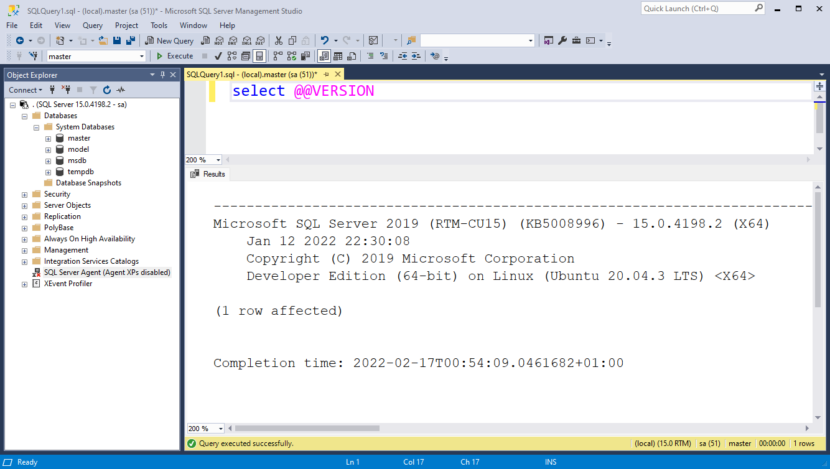Select the XEvent Profiler tree item
This screenshot has height=469, width=830.
click(x=68, y=284)
